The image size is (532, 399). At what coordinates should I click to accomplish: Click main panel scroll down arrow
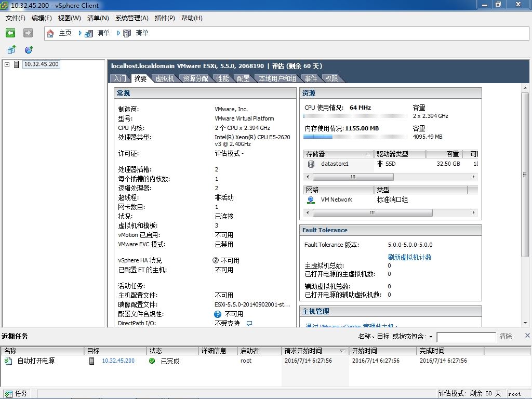point(525,323)
